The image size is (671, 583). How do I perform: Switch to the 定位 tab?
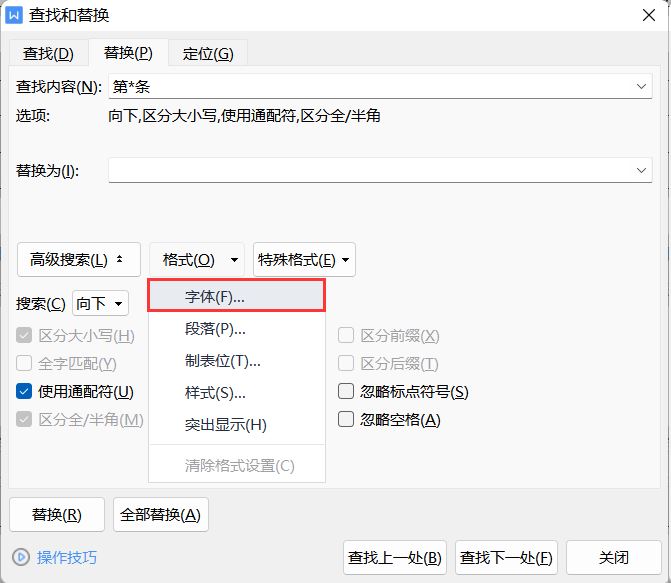point(208,54)
